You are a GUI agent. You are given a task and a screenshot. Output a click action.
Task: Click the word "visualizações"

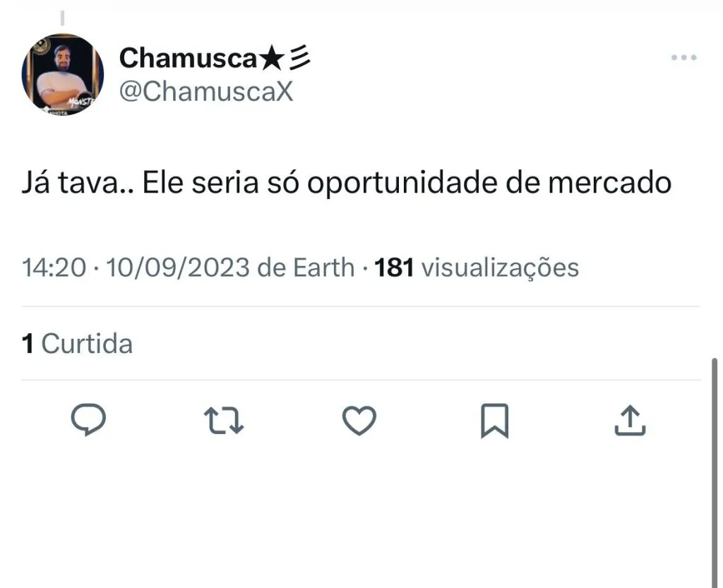(x=500, y=268)
